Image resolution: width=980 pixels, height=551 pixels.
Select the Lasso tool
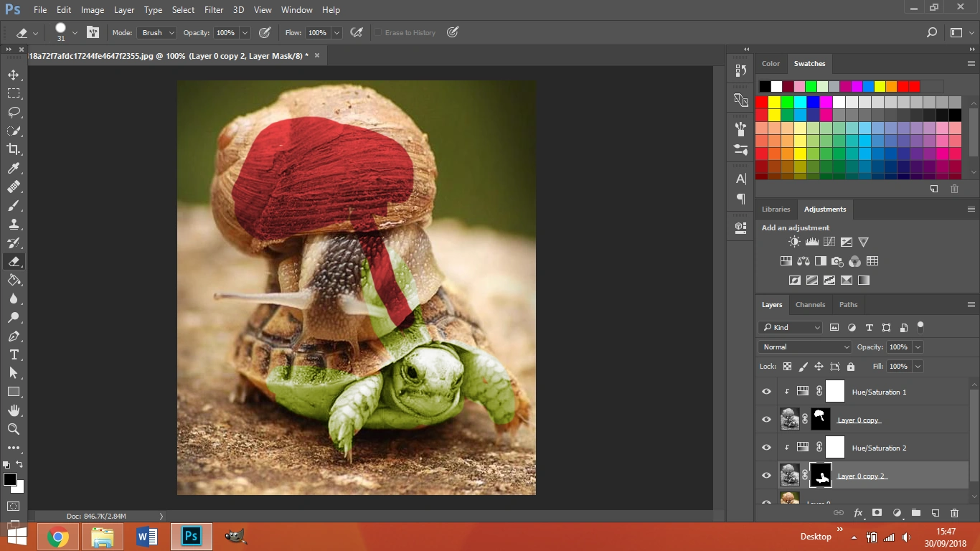[x=14, y=112]
